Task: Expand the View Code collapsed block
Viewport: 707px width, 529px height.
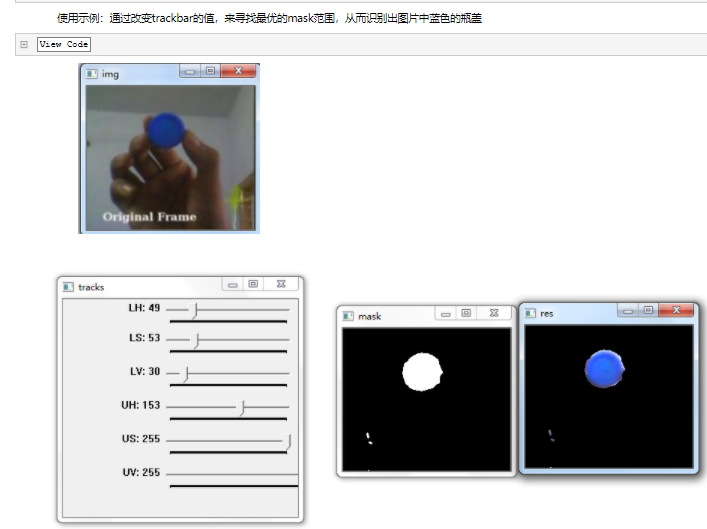Action: 24,44
